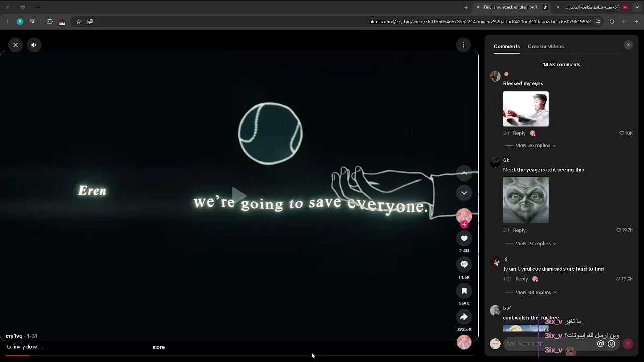This screenshot has height=362, width=644.
Task: Bookmark this page with the star icon
Action: [78, 22]
